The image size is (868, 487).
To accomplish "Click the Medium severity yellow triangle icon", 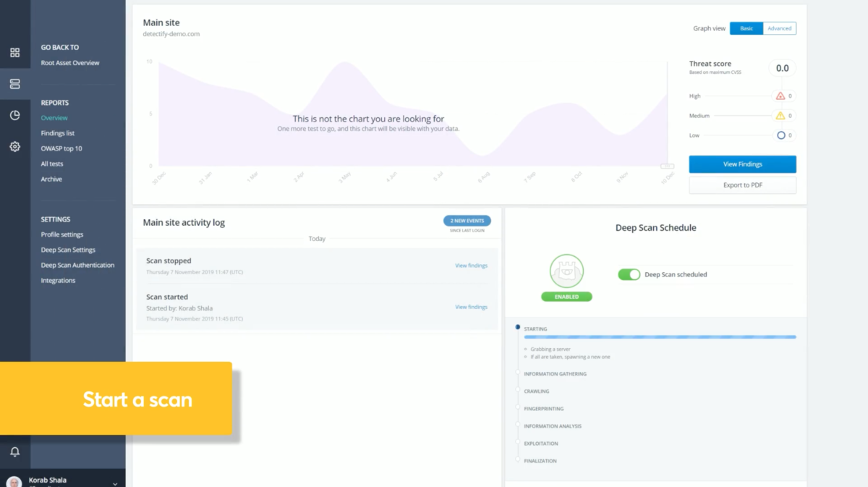I will pyautogui.click(x=780, y=116).
